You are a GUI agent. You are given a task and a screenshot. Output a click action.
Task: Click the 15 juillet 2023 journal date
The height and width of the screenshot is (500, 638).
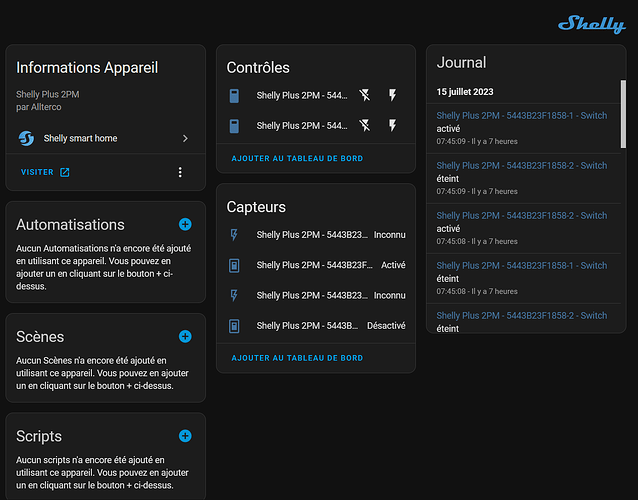[465, 92]
